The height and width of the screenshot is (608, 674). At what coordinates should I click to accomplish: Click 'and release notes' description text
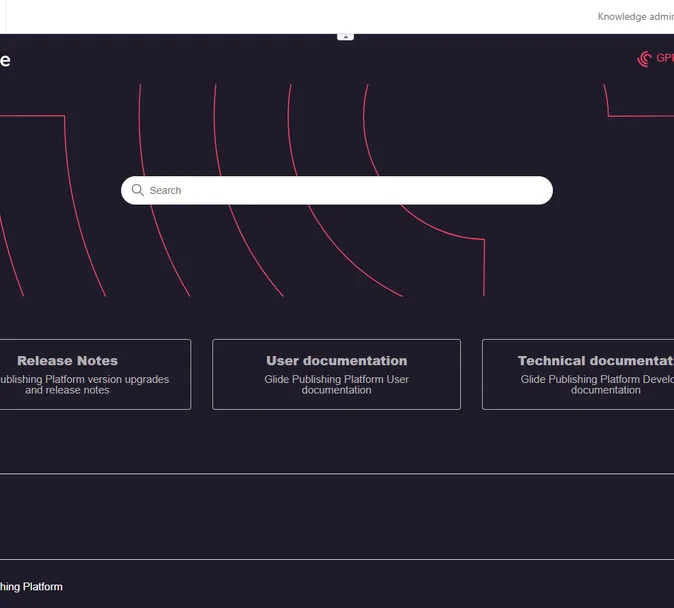pyautogui.click(x=67, y=390)
